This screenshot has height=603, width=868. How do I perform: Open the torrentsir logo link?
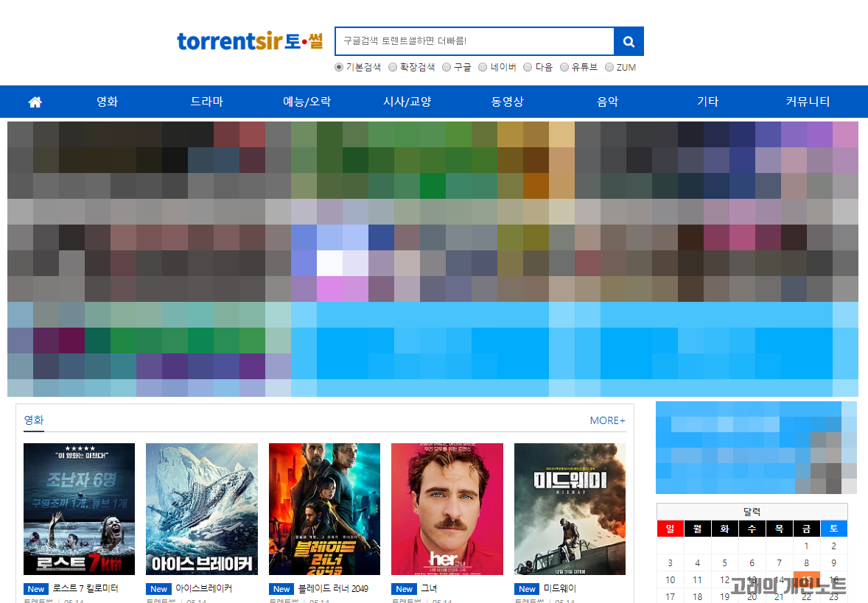pyautogui.click(x=250, y=41)
